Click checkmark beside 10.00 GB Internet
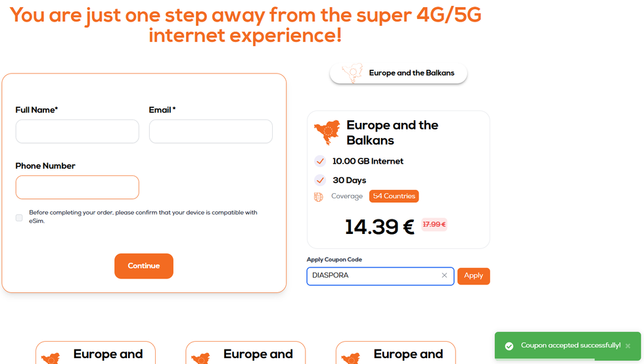This screenshot has width=644, height=364. (x=320, y=161)
